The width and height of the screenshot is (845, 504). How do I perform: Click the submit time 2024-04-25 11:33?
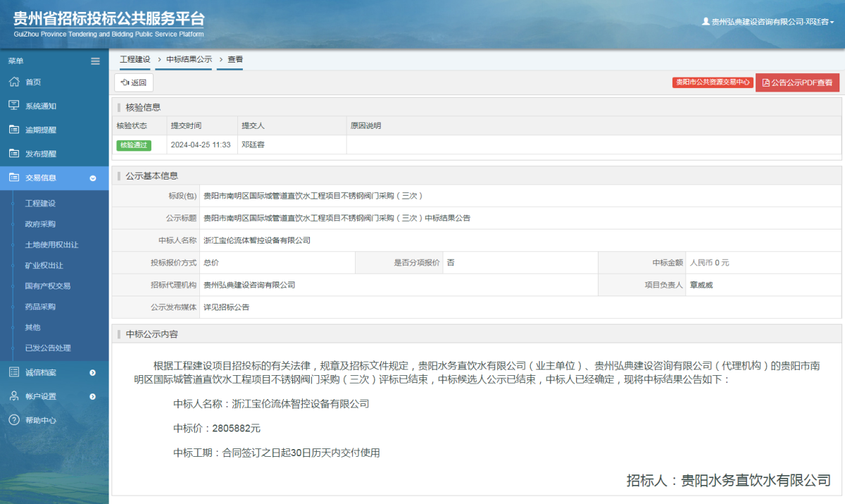[201, 144]
